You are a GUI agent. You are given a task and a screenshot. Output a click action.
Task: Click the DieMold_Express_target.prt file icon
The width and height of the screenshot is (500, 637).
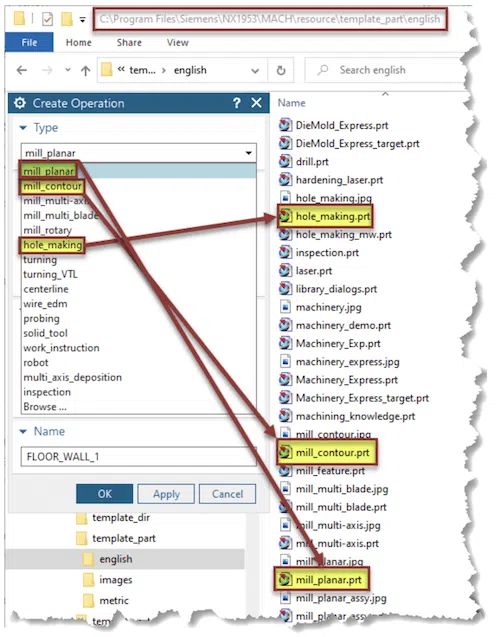pyautogui.click(x=285, y=143)
